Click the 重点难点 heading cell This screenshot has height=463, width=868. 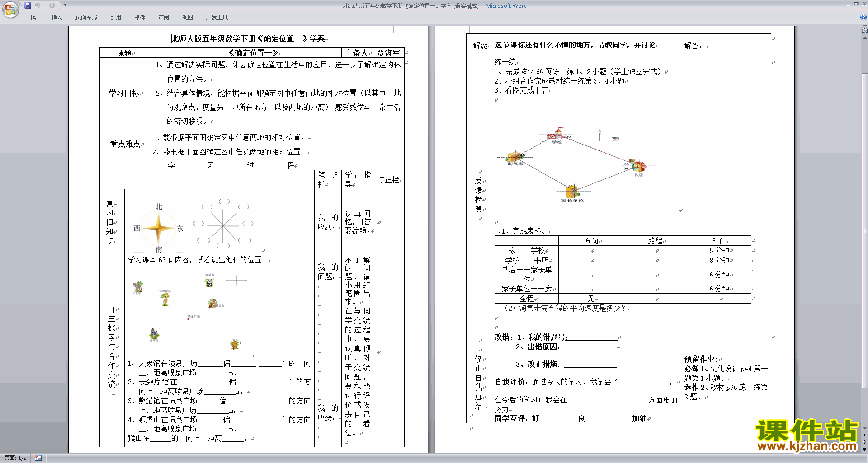pos(124,144)
